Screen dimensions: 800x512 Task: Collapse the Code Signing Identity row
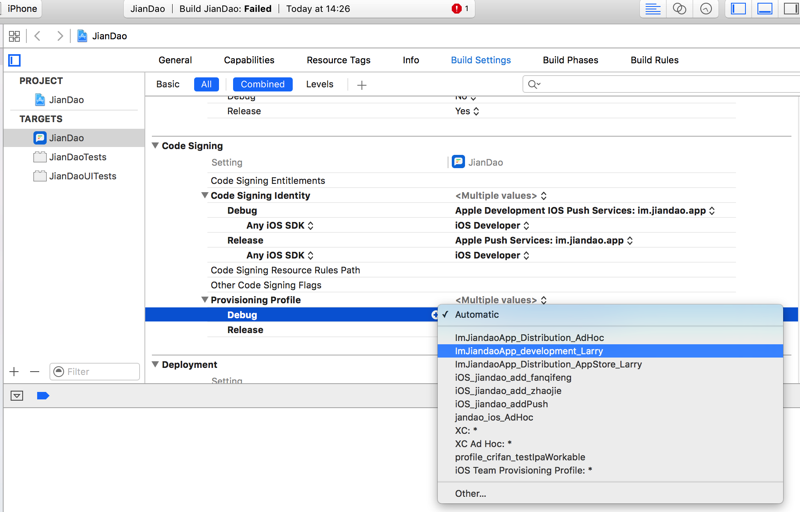(205, 195)
